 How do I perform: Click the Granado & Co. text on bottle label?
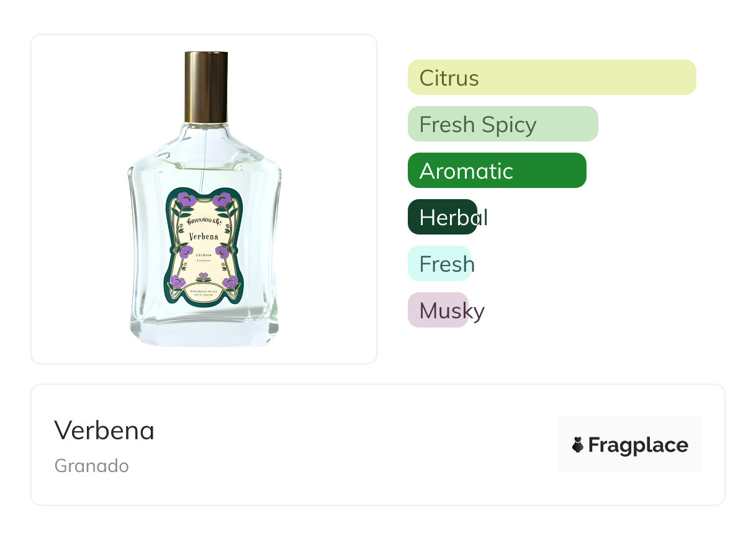tap(204, 221)
